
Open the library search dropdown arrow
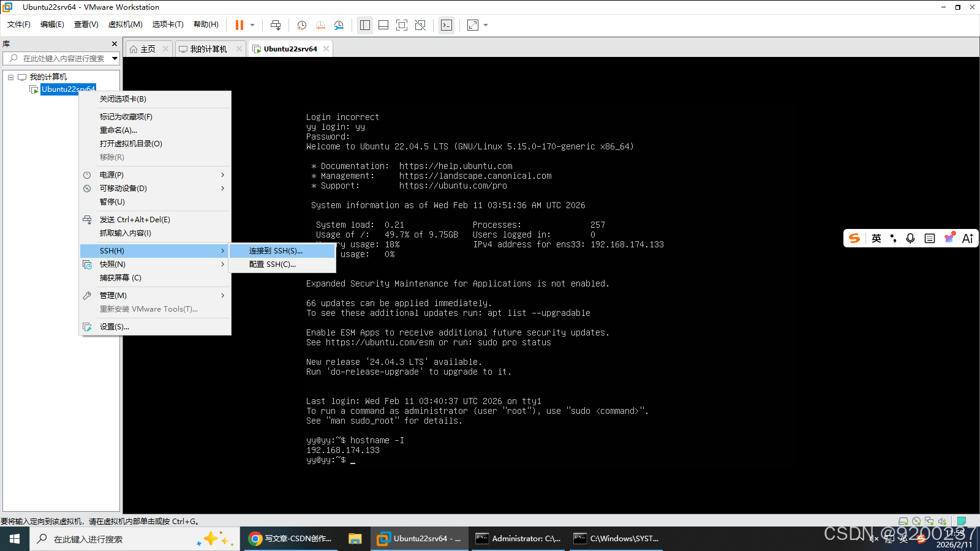[115, 59]
